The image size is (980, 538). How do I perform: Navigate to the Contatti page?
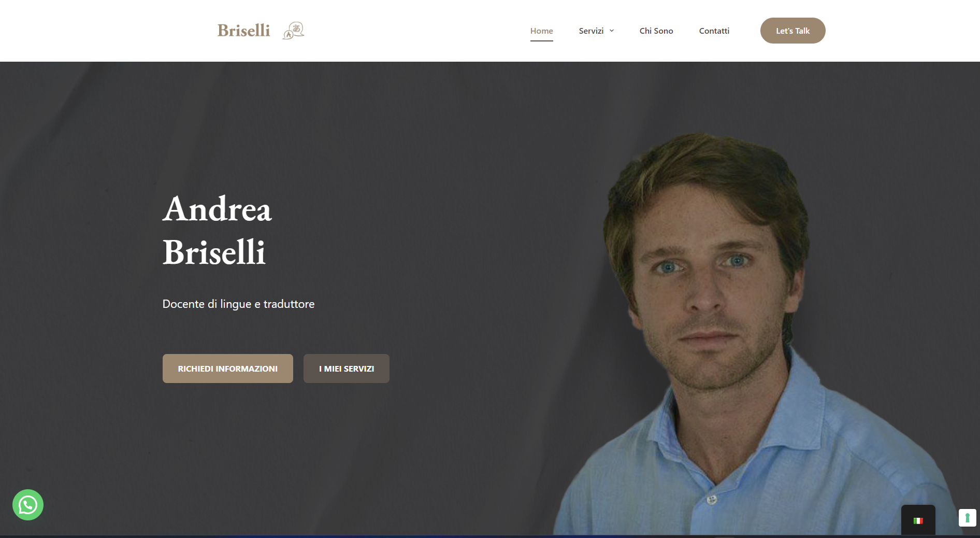(714, 31)
